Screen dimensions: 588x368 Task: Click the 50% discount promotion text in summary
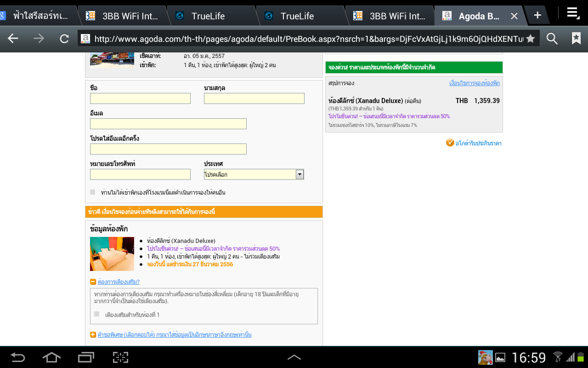[x=389, y=116]
